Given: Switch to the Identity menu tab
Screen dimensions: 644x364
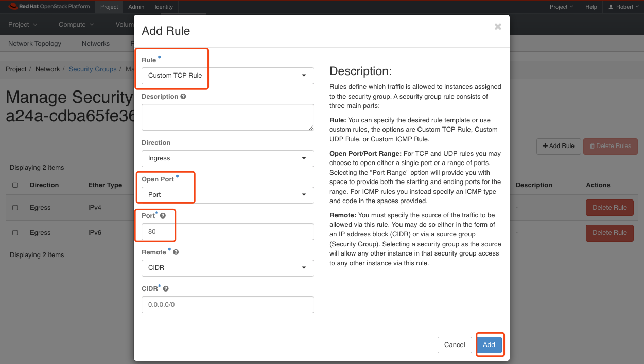Looking at the screenshot, I should point(163,7).
